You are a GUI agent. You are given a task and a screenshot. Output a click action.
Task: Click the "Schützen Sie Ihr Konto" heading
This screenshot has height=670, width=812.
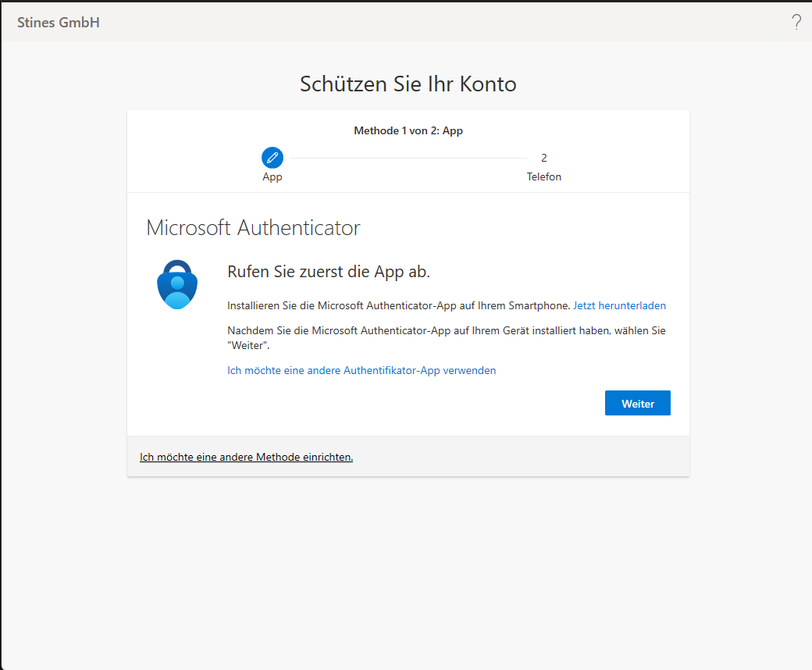coord(408,84)
